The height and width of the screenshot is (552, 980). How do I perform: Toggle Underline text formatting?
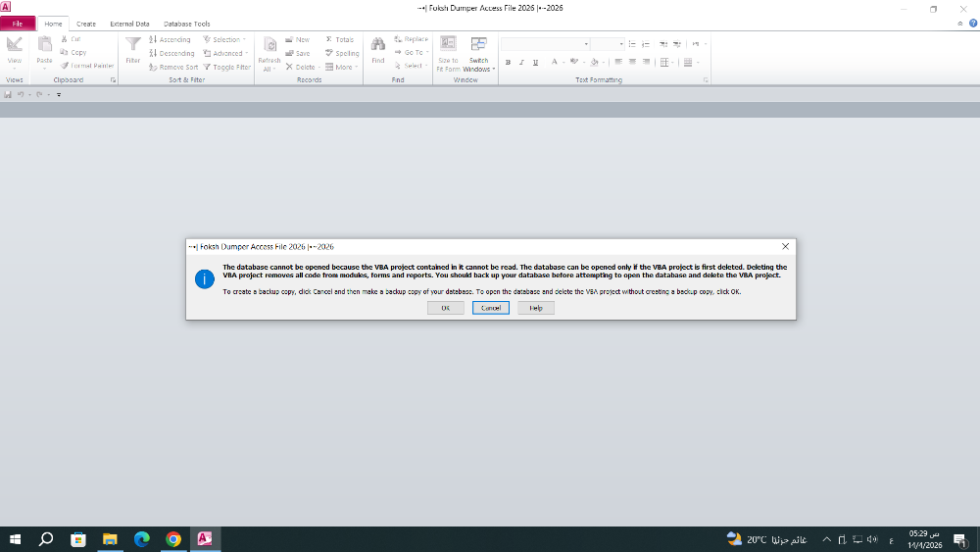(x=534, y=62)
